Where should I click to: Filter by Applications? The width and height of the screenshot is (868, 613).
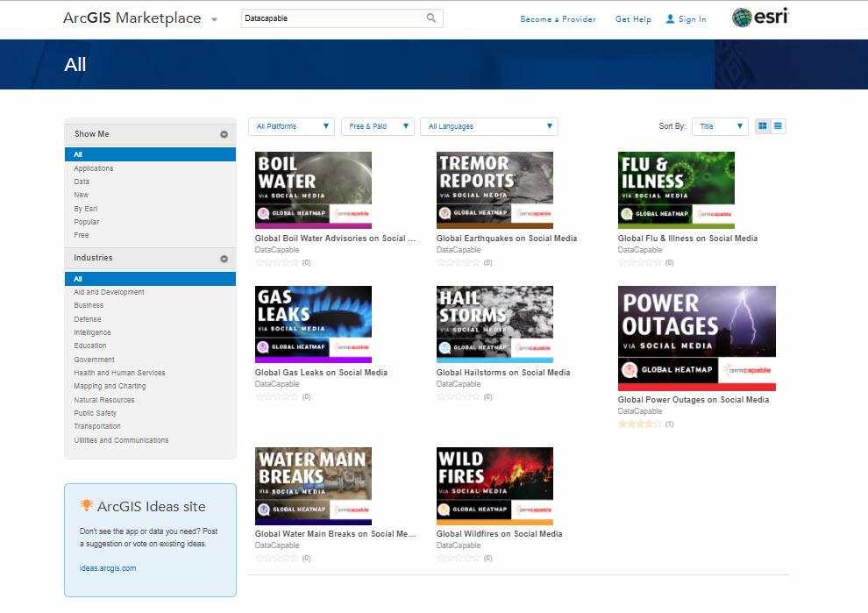94,168
